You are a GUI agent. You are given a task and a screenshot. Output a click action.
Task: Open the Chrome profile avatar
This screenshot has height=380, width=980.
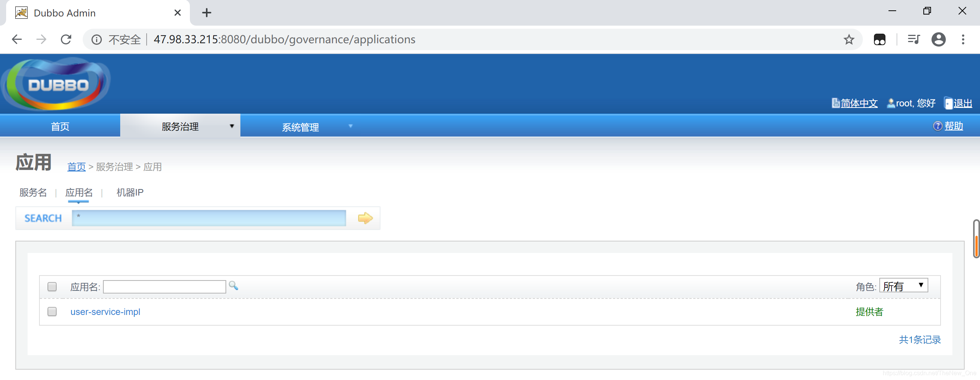(x=939, y=39)
